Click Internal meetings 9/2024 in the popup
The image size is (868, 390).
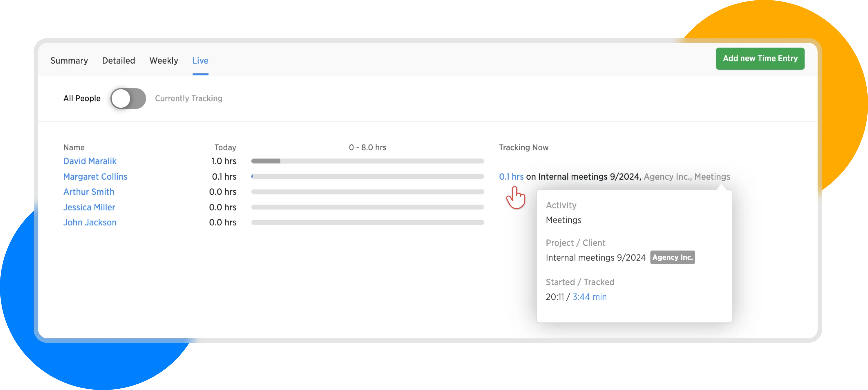point(595,258)
